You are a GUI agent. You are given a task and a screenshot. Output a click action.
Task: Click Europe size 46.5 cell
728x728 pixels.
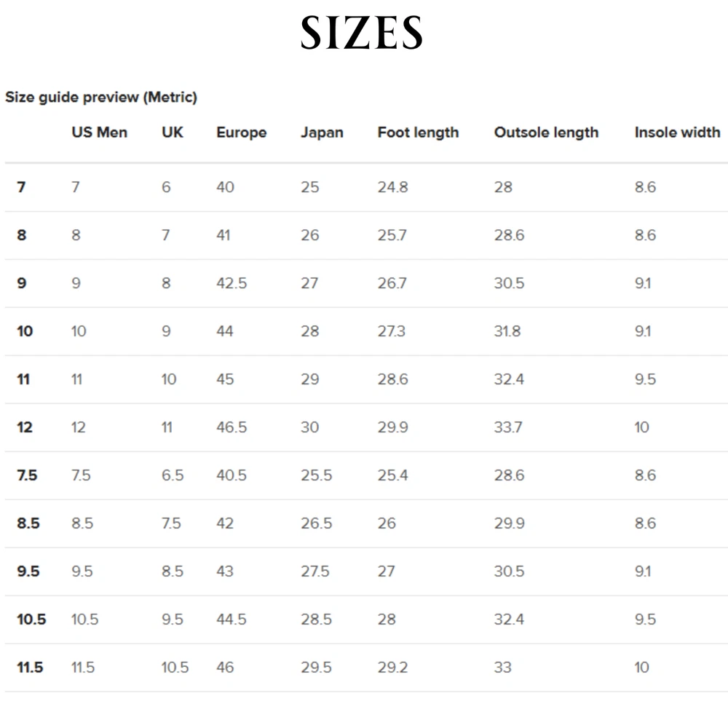(x=232, y=427)
